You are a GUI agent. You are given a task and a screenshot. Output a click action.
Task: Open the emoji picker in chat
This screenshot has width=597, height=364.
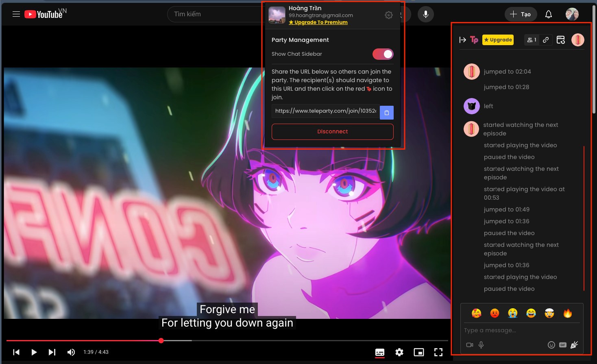coord(551,345)
